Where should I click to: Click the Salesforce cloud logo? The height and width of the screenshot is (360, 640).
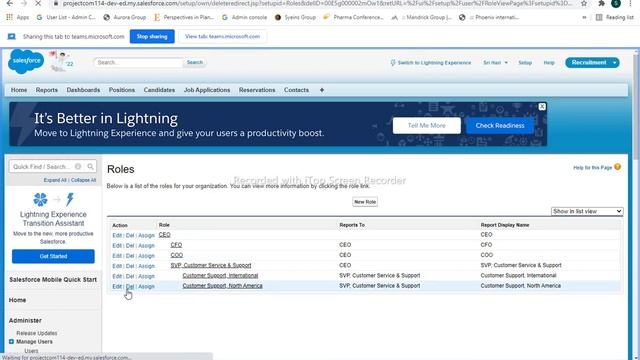pos(26,61)
